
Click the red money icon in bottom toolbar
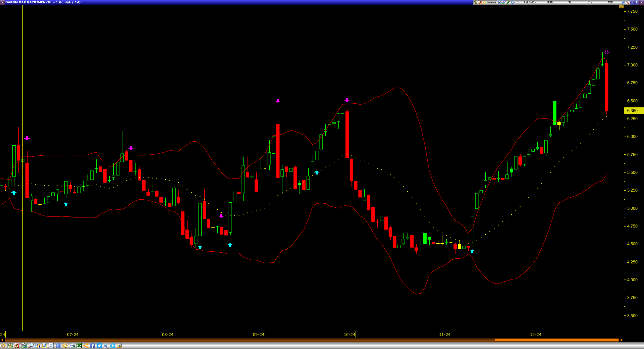click(x=17, y=346)
